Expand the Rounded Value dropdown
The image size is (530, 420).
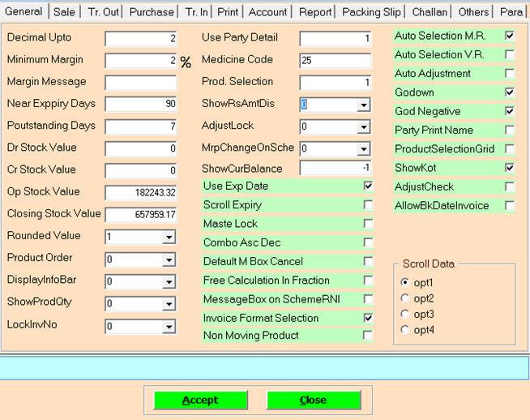pyautogui.click(x=169, y=237)
